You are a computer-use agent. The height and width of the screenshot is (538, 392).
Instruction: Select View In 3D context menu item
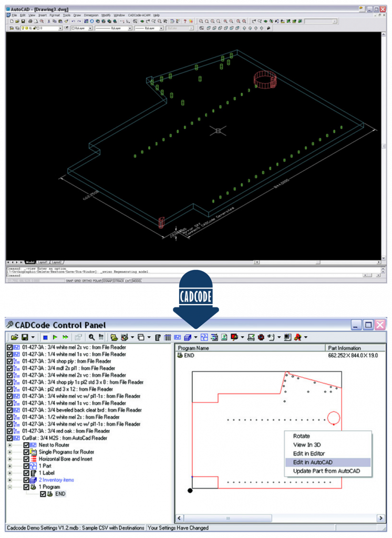coord(307,444)
